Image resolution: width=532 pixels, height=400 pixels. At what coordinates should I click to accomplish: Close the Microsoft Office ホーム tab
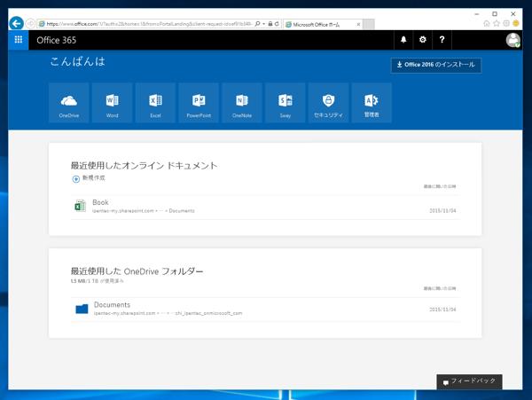point(358,25)
